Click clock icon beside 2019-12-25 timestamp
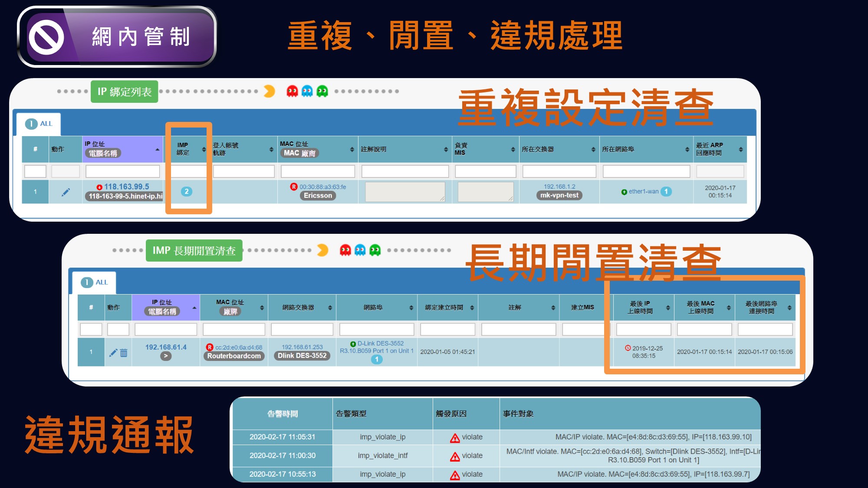Screen dimensions: 868x488 point(628,348)
